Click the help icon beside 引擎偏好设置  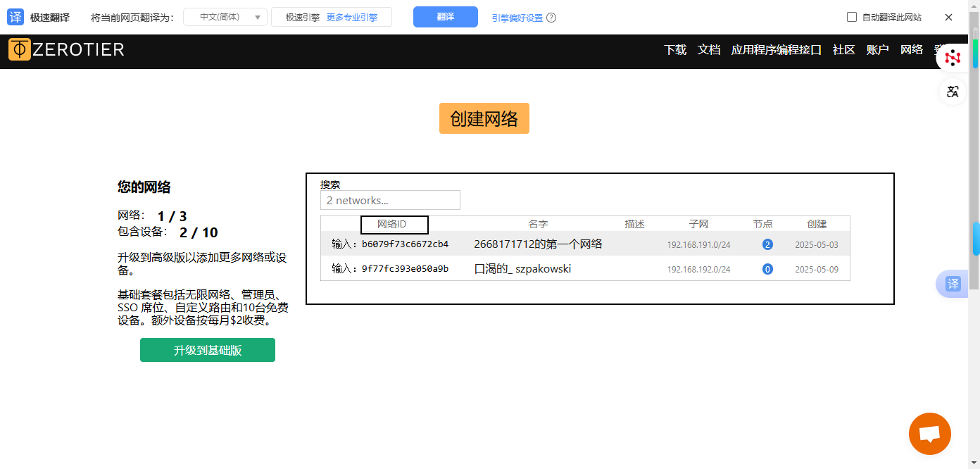pyautogui.click(x=551, y=18)
